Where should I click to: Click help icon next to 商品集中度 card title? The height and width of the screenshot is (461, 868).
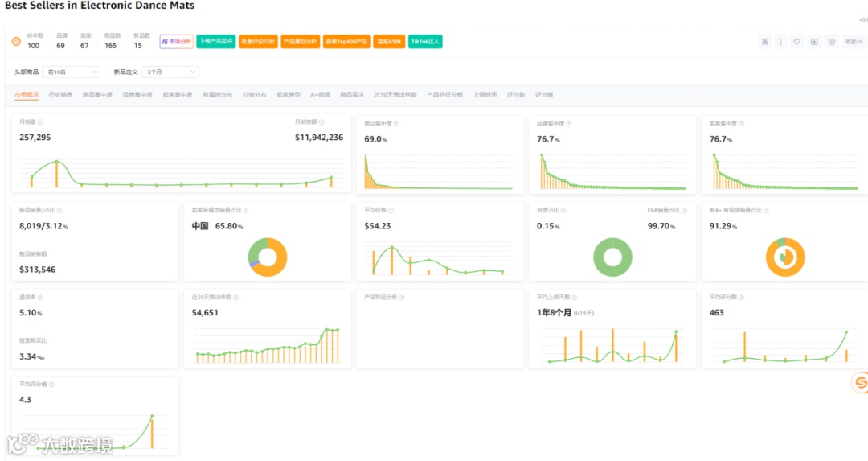click(x=396, y=124)
